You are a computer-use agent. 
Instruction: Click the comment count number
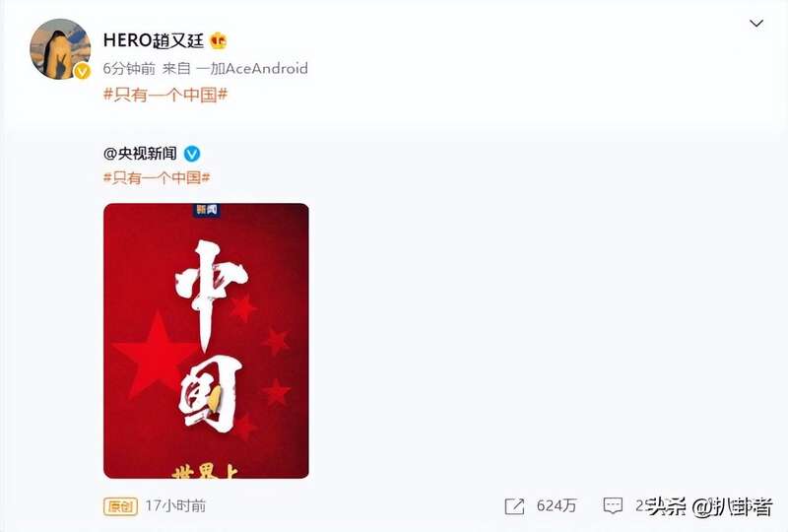641,505
